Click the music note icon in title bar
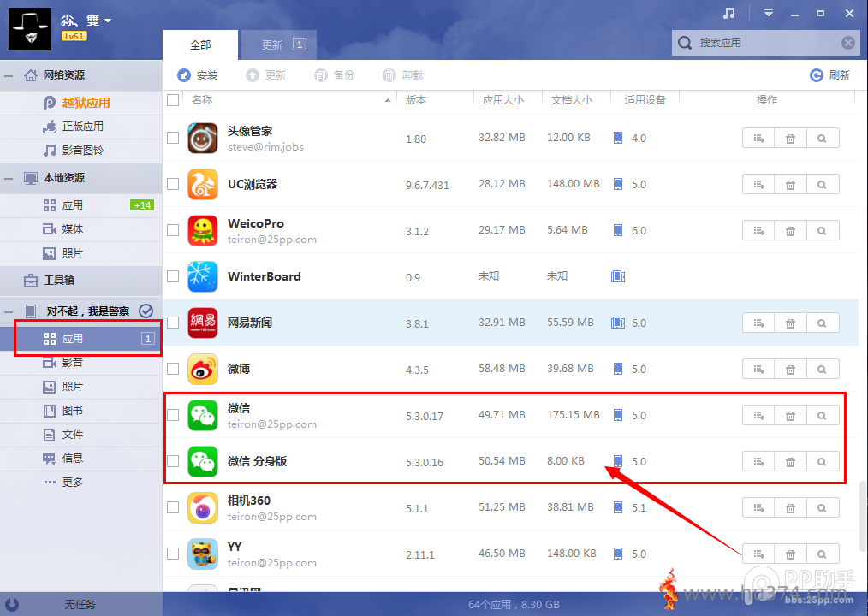Viewport: 868px width, 616px height. point(729,13)
